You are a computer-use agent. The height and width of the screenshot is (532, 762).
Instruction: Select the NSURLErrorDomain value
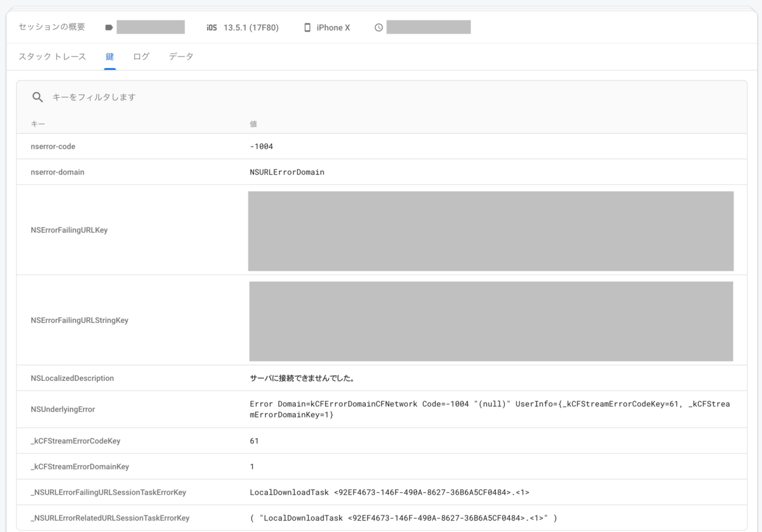[287, 172]
